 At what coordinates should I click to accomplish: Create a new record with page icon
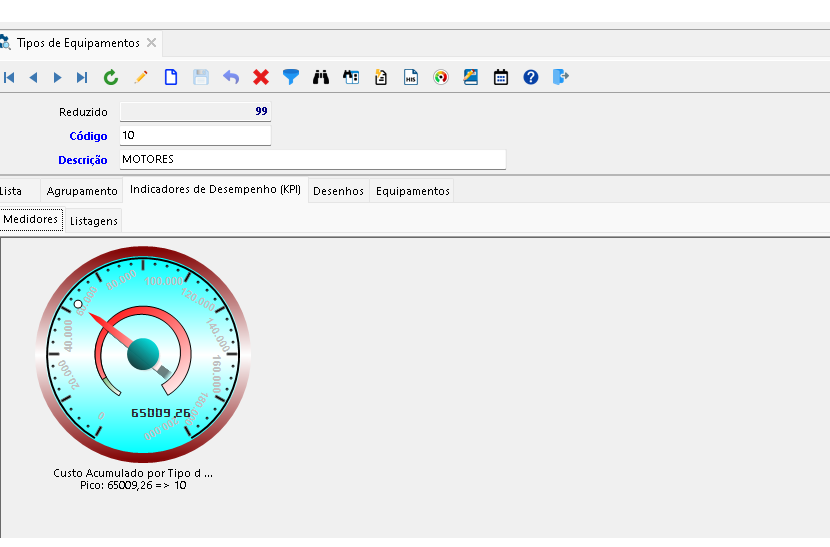[171, 77]
